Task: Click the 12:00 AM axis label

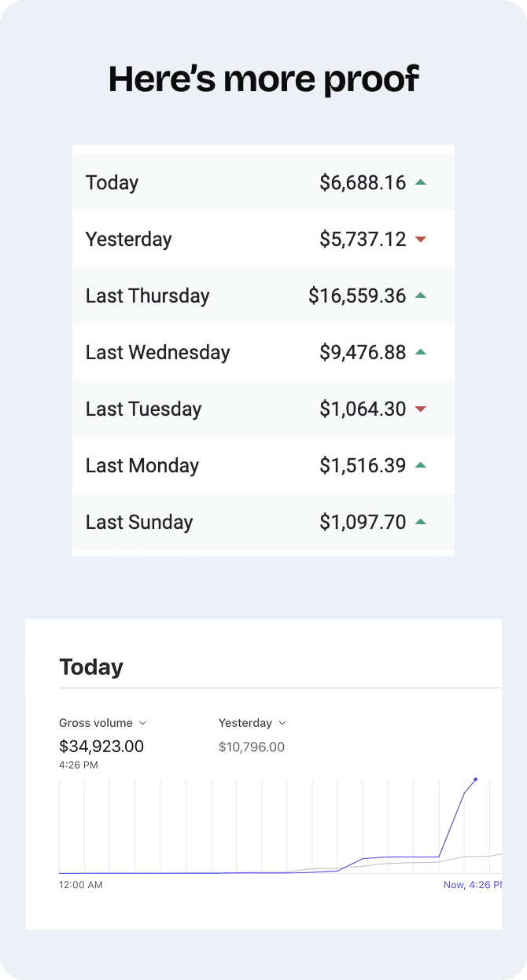Action: (81, 885)
